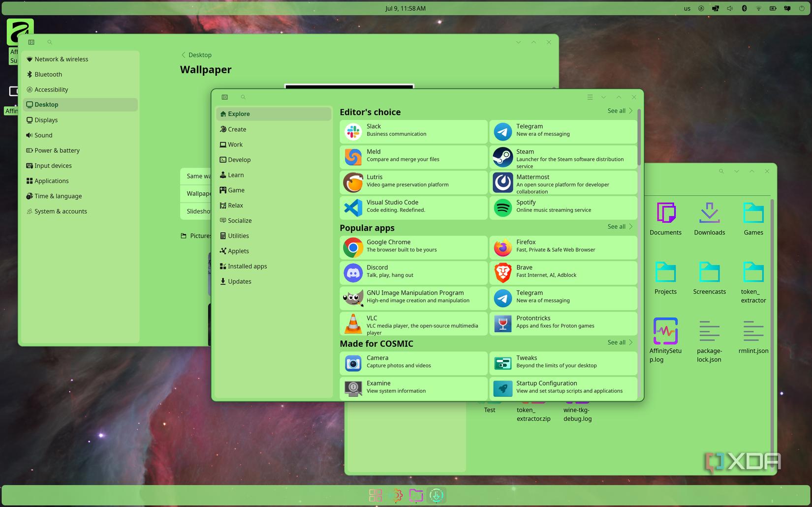Screen dimensions: 812x507
Task: Select the AffinitySetup.log file
Action: click(665, 340)
